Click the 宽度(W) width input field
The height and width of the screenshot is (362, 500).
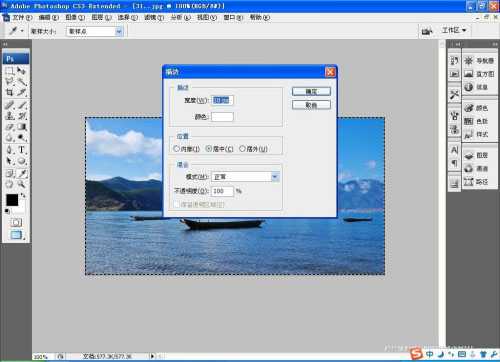pos(222,100)
